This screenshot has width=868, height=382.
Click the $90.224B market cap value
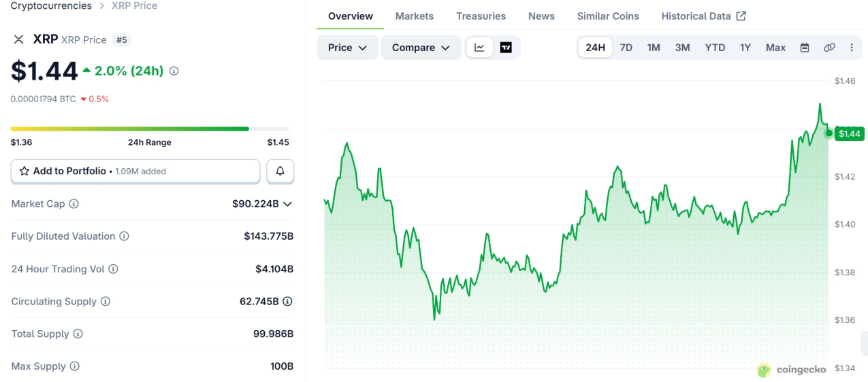tap(255, 204)
